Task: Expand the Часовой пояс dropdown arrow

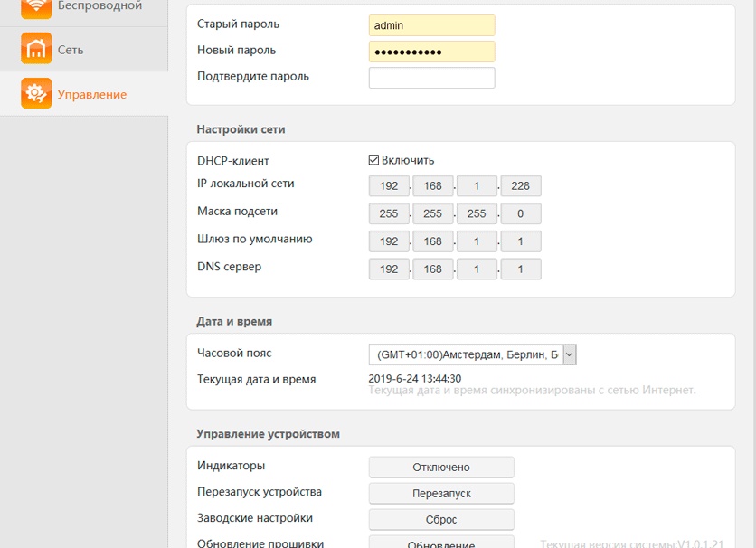Action: point(570,354)
